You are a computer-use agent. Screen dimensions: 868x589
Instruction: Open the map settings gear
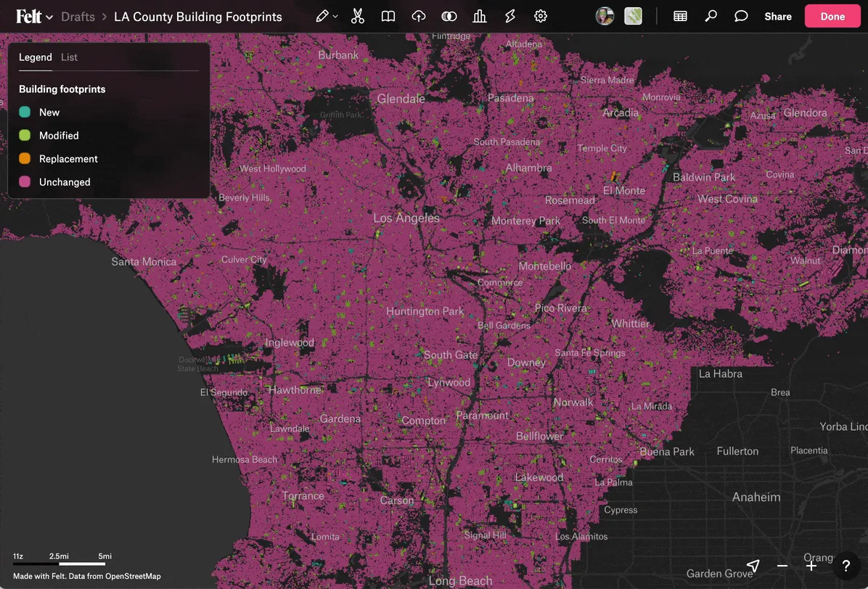[x=540, y=16]
